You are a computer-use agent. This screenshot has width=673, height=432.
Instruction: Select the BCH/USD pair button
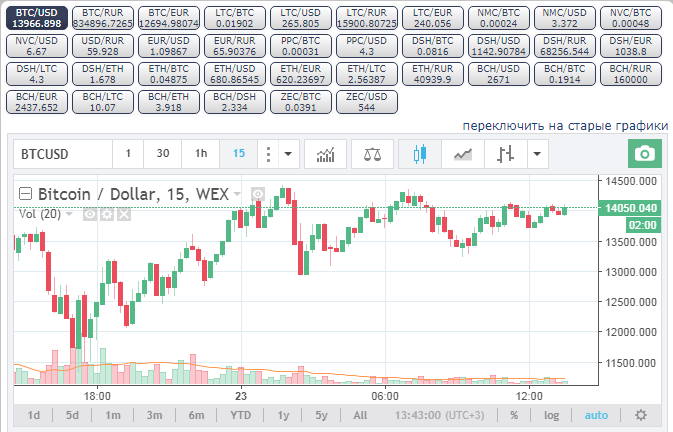pyautogui.click(x=499, y=74)
